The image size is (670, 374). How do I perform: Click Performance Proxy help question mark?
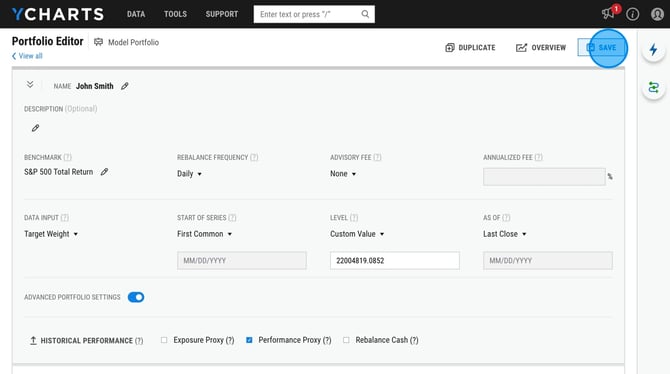coord(327,340)
